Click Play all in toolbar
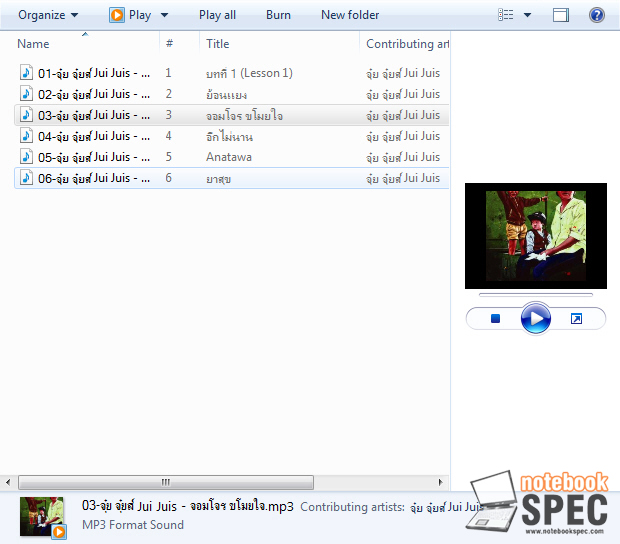 (x=217, y=15)
